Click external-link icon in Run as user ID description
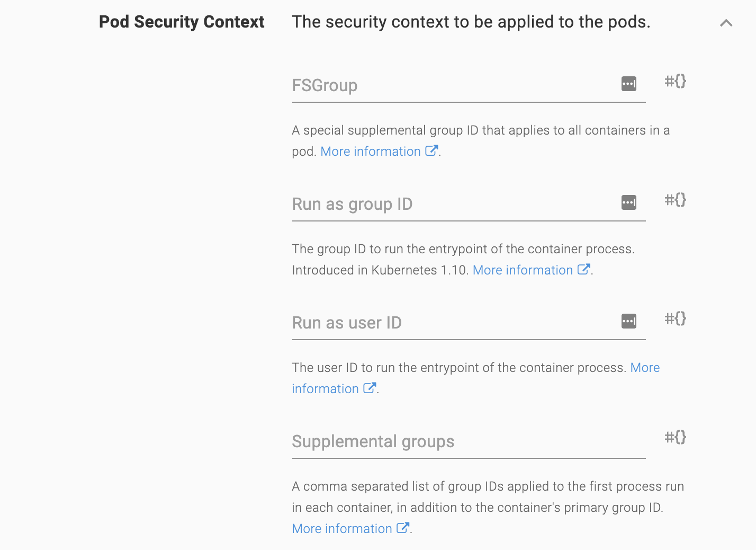Screen dimensions: 756x550 370,388
